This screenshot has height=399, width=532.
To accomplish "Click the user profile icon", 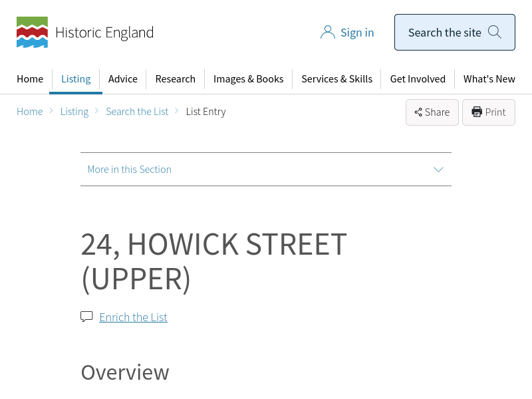I will click(x=327, y=32).
